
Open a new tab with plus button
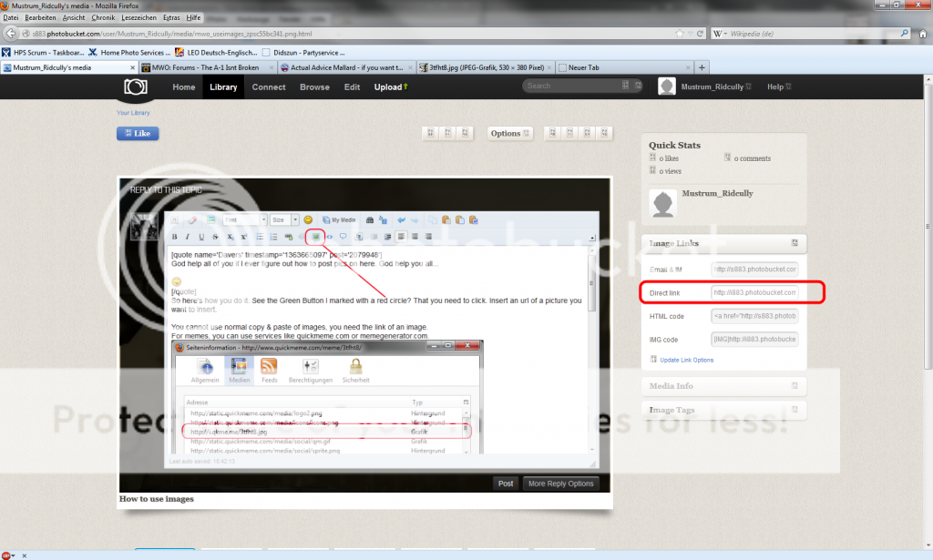[702, 67]
